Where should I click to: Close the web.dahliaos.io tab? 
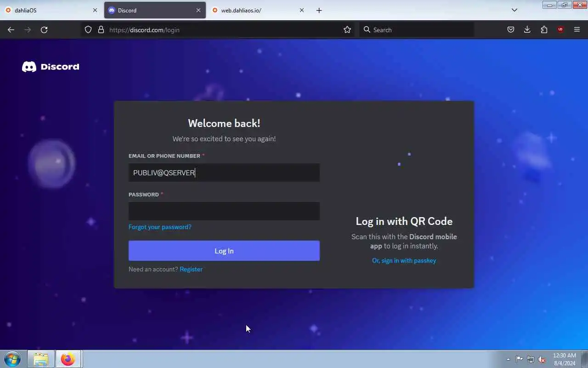(x=302, y=10)
